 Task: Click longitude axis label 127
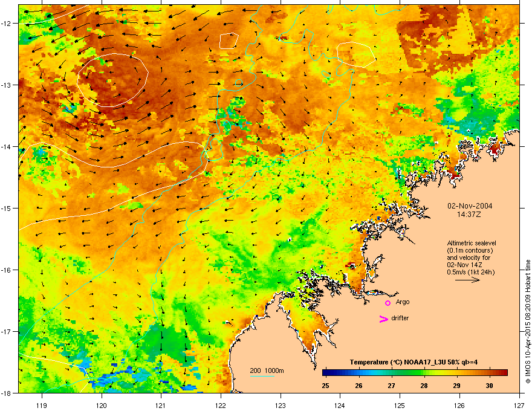click(519, 405)
